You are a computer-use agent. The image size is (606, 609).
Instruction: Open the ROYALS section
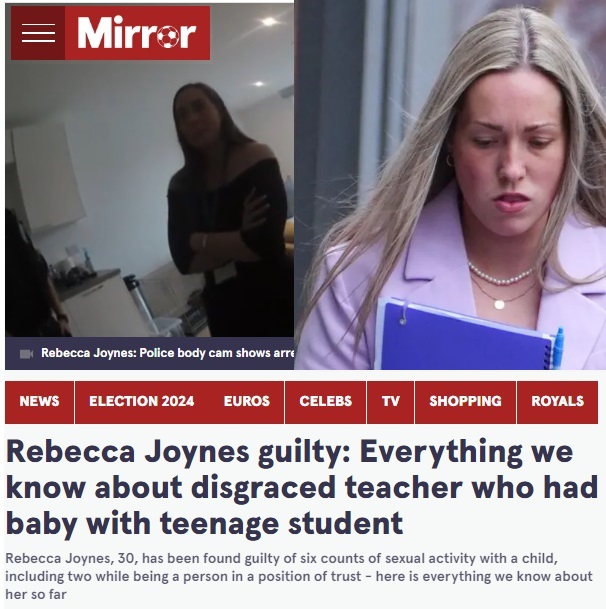pos(557,402)
